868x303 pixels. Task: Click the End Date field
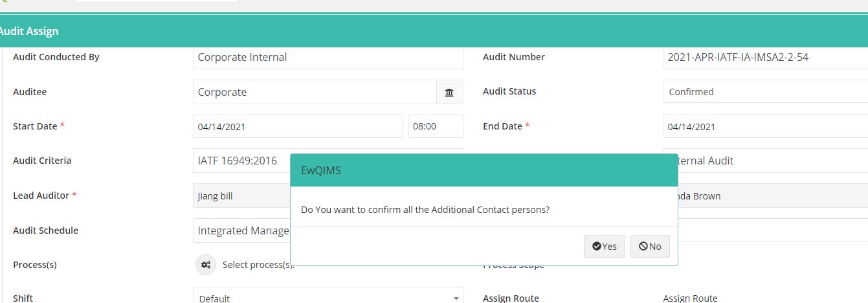coord(765,126)
